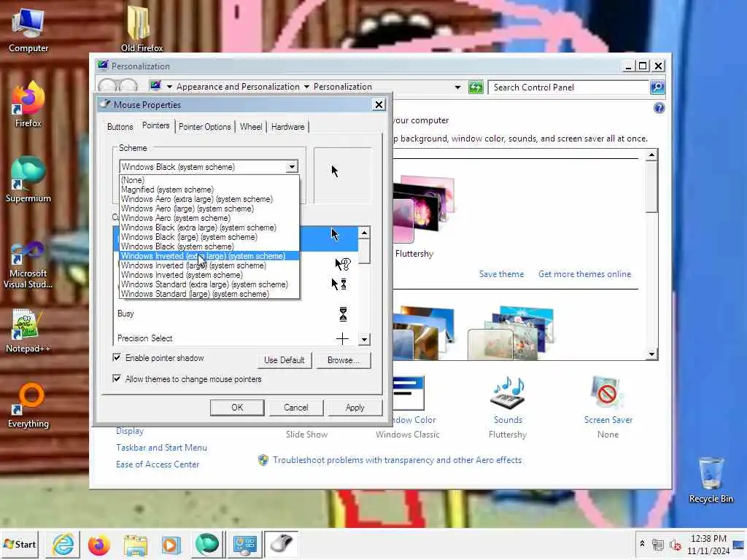Viewport: 747px width, 560px height.
Task: Click the Use Default button
Action: (x=284, y=360)
